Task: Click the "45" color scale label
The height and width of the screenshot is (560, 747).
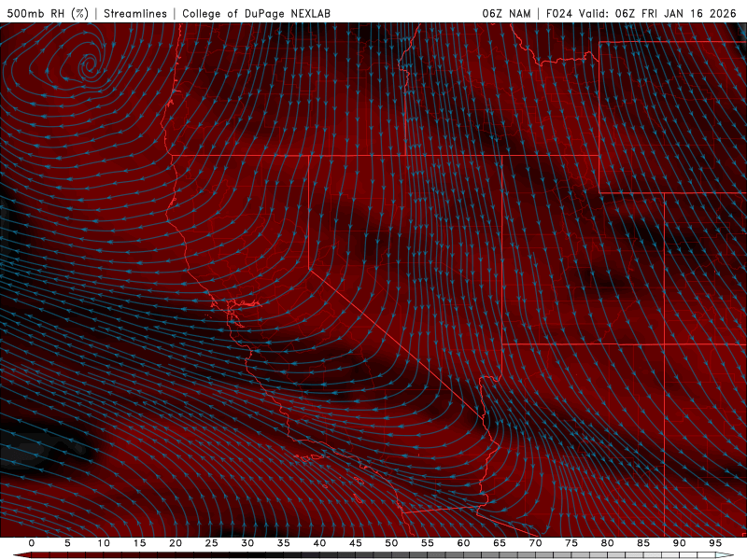Action: pyautogui.click(x=356, y=543)
